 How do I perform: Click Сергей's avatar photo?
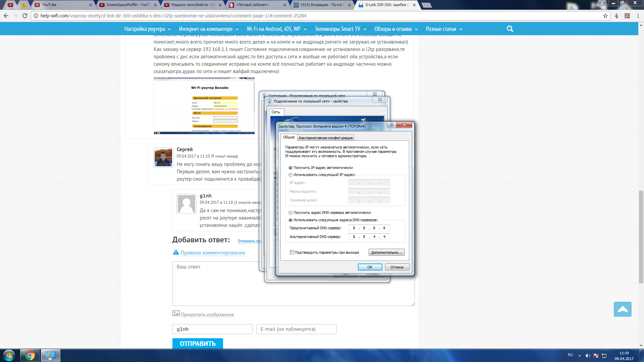point(163,158)
